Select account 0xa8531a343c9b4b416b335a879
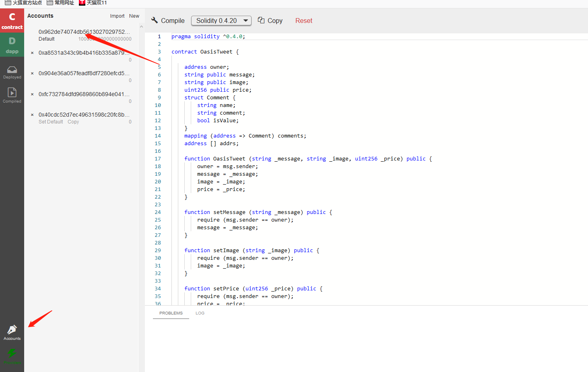 tap(84, 53)
